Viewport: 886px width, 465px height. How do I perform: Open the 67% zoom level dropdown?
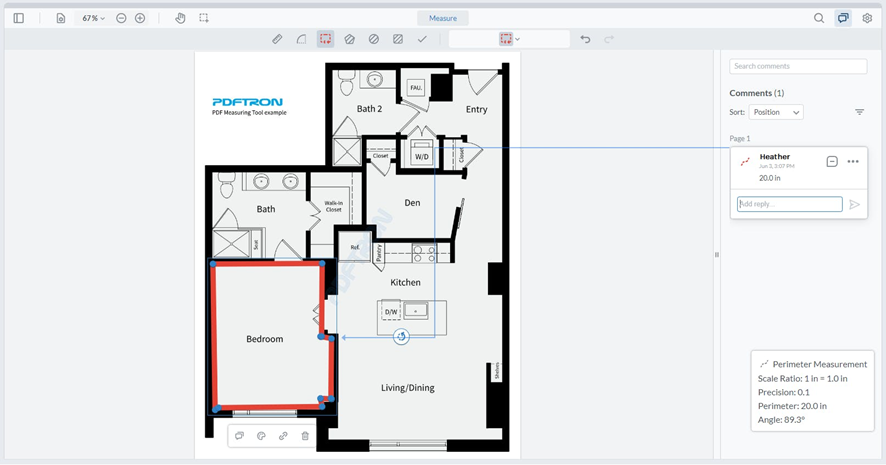[x=93, y=18]
